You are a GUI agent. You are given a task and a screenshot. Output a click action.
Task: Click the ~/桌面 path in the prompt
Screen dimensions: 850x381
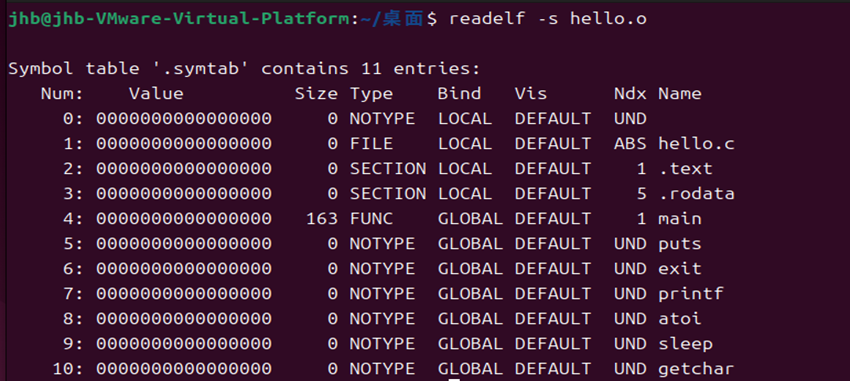click(391, 19)
